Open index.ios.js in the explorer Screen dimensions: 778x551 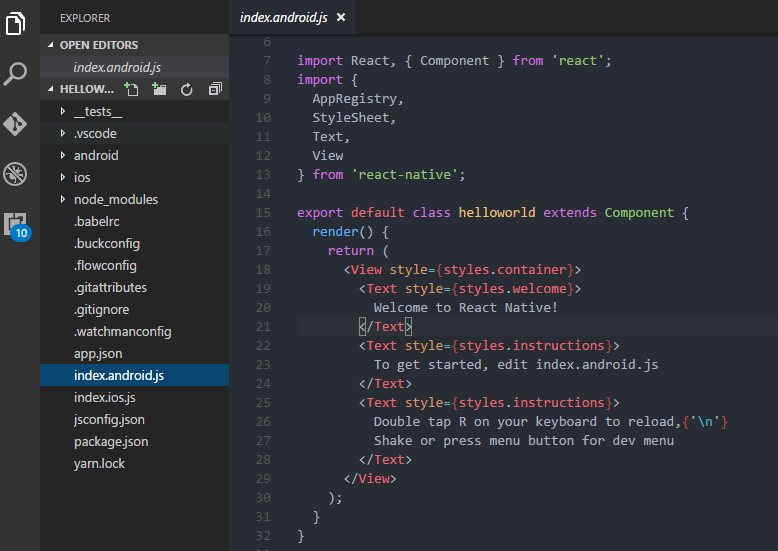[x=104, y=397]
